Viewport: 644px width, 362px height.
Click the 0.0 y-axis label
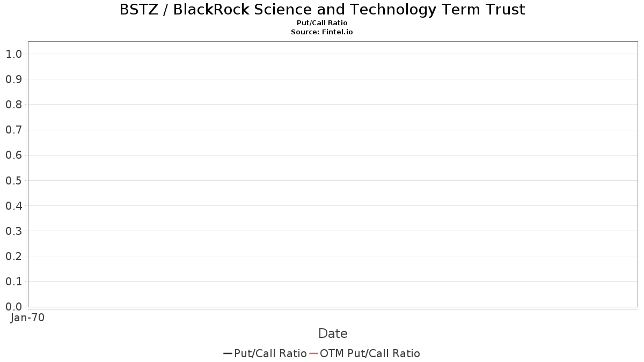[x=14, y=307]
